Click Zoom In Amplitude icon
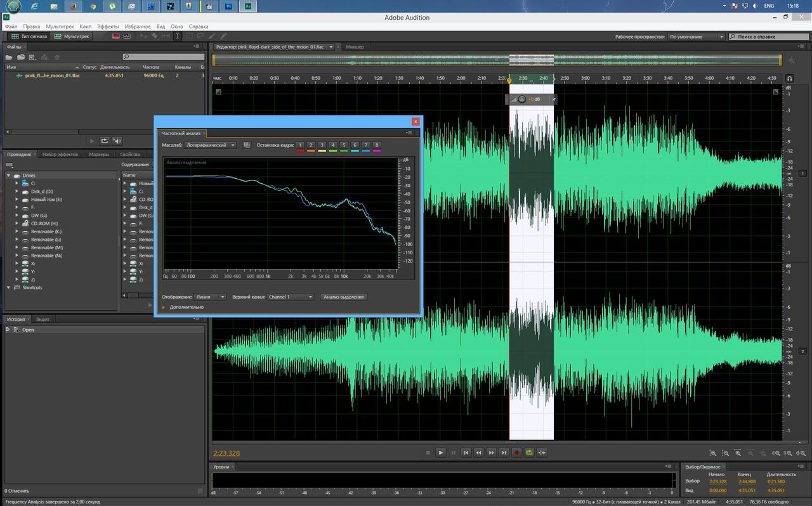Viewport: 812px width, 506px height. pos(713,453)
